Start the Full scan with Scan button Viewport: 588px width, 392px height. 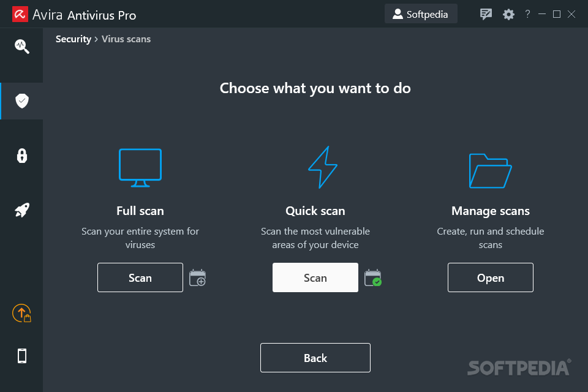pos(140,277)
